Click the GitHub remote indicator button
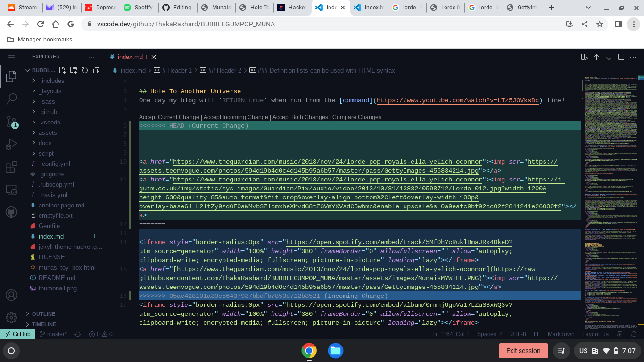 (x=17, y=334)
